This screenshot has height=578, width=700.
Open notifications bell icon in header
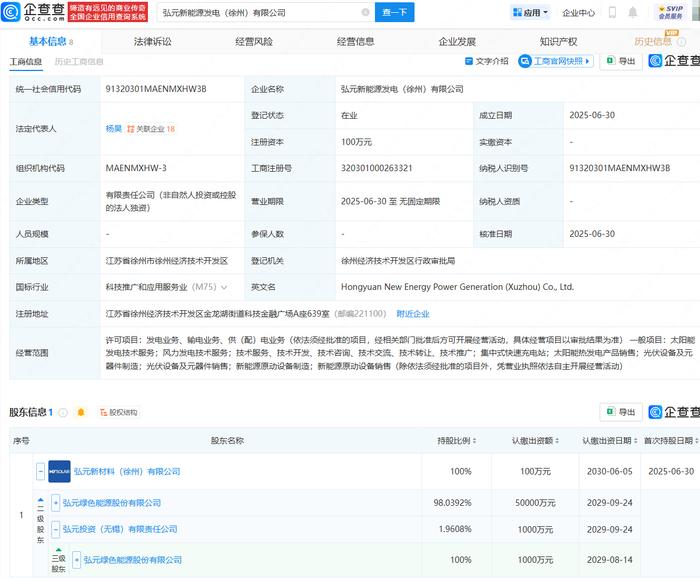[633, 12]
